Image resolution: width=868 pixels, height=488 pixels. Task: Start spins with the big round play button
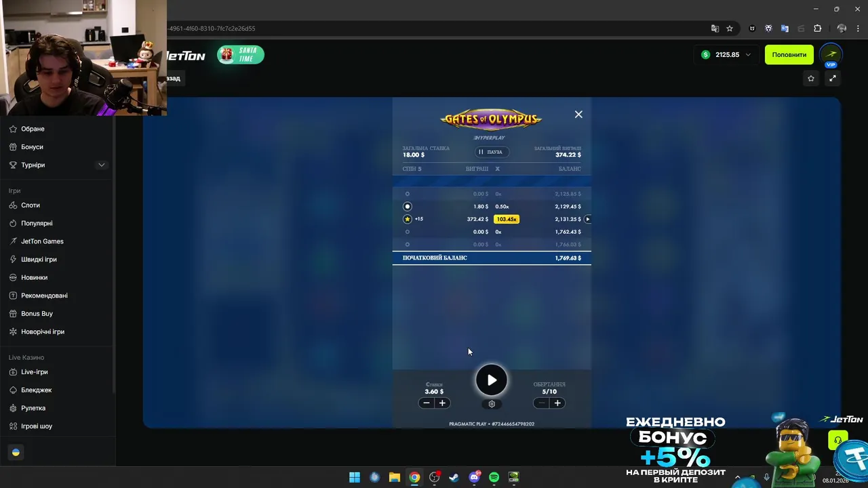pyautogui.click(x=492, y=380)
